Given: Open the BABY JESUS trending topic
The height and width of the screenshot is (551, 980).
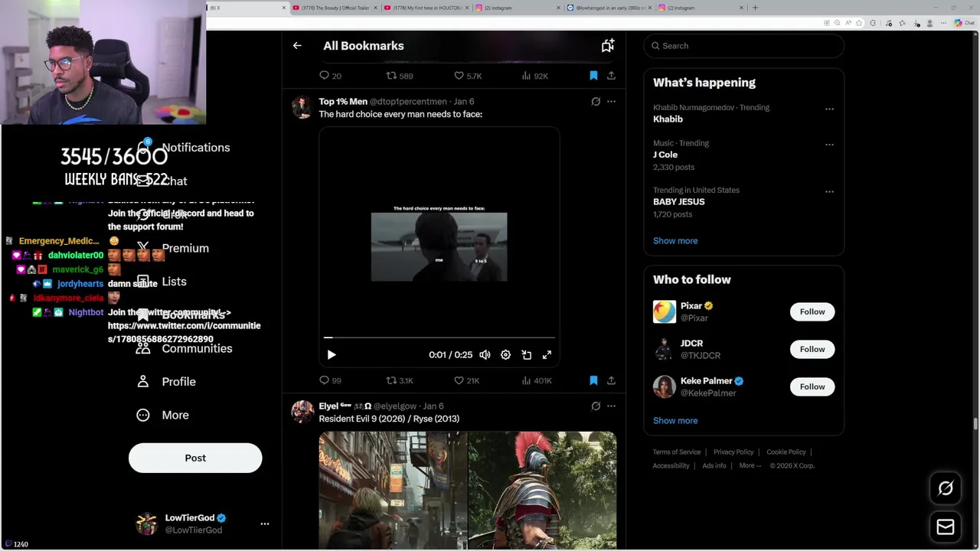Looking at the screenshot, I should 743,202.
